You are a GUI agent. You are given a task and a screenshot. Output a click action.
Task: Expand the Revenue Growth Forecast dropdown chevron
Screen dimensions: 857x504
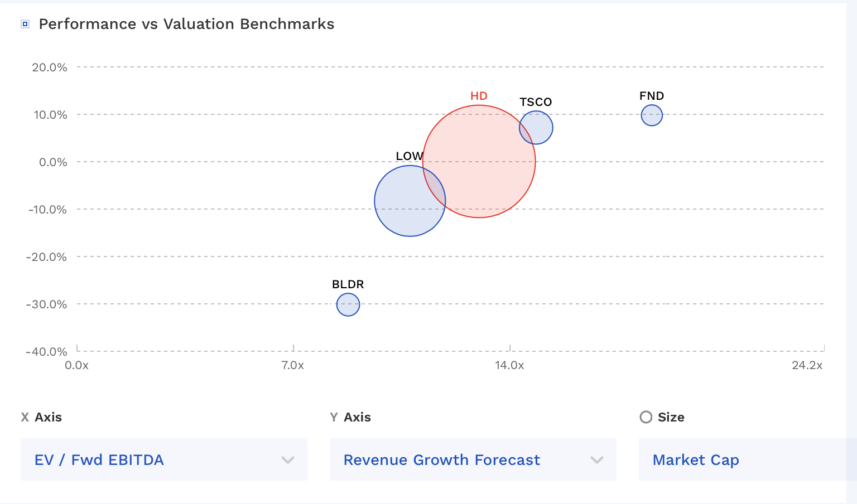pyautogui.click(x=597, y=460)
